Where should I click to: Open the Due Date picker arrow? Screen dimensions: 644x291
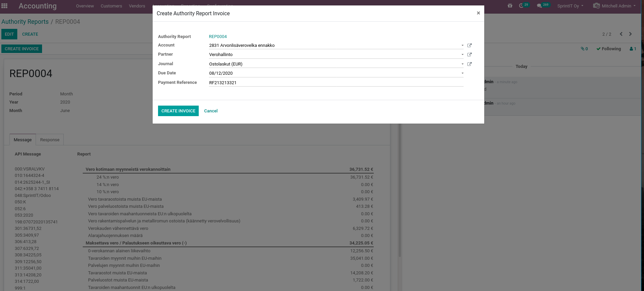[x=462, y=73]
